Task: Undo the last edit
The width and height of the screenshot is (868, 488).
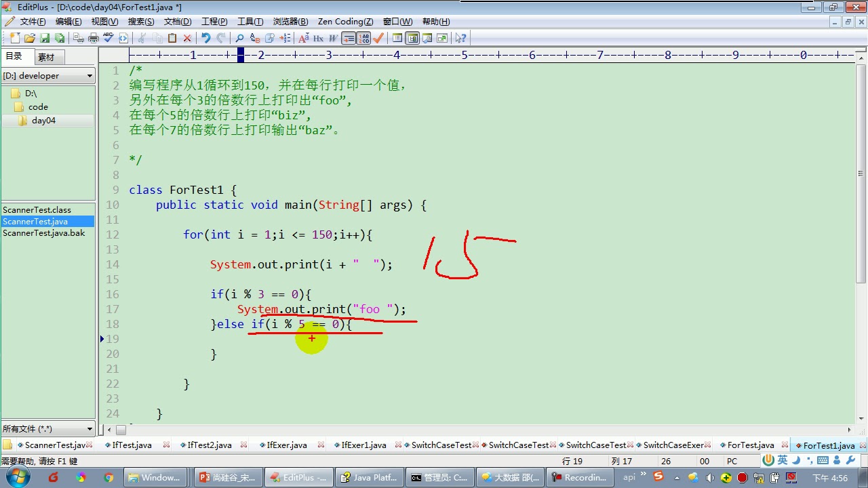Action: coord(206,38)
